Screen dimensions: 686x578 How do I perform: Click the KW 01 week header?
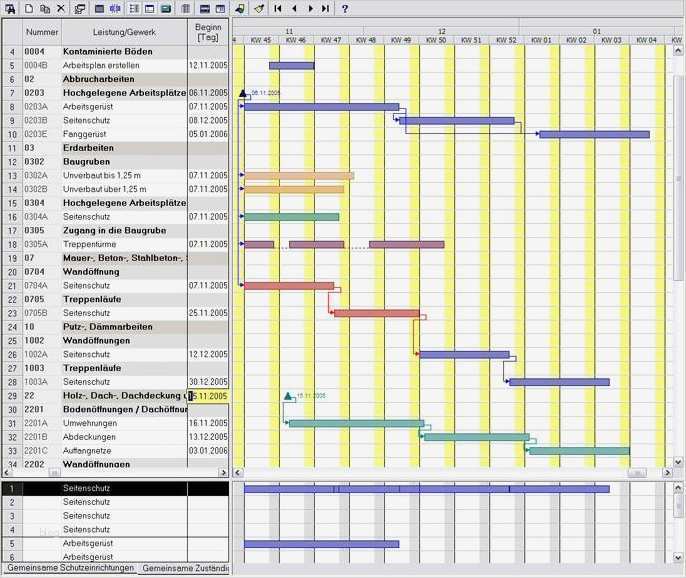click(x=541, y=40)
